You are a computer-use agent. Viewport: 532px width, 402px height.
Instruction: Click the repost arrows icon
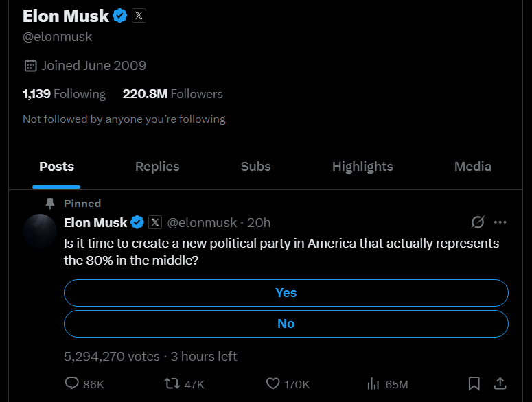click(172, 383)
